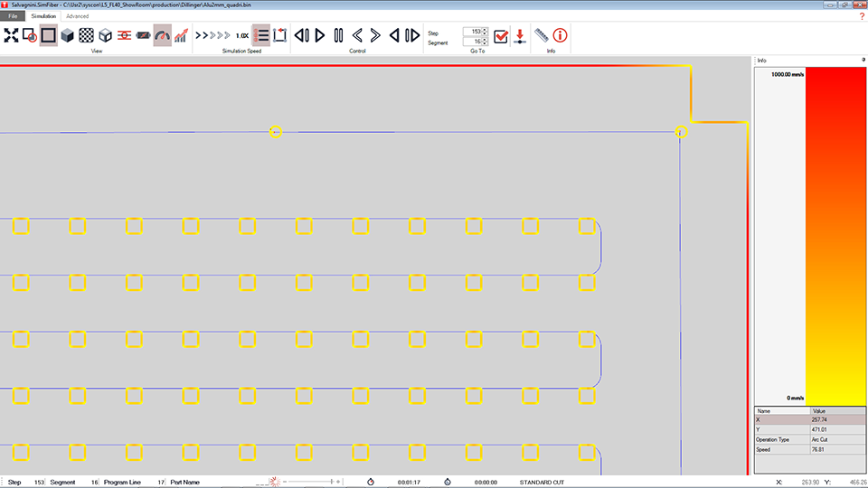This screenshot has width=868, height=488.
Task: Click the rectangle path with red arrow icon
Action: [280, 35]
